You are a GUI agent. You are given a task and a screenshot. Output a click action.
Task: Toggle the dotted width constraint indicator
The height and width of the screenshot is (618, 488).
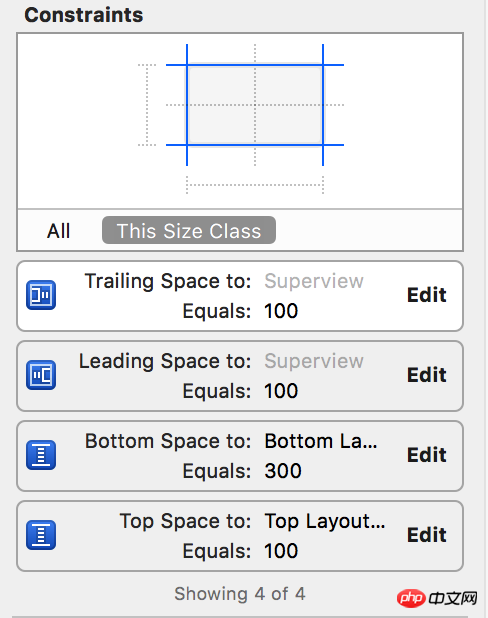pos(255,185)
